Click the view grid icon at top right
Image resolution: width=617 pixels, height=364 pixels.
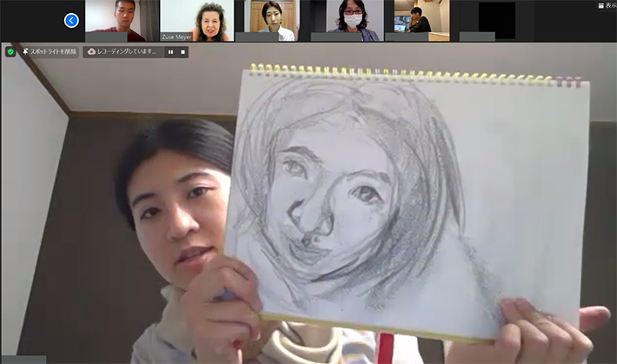pos(601,5)
